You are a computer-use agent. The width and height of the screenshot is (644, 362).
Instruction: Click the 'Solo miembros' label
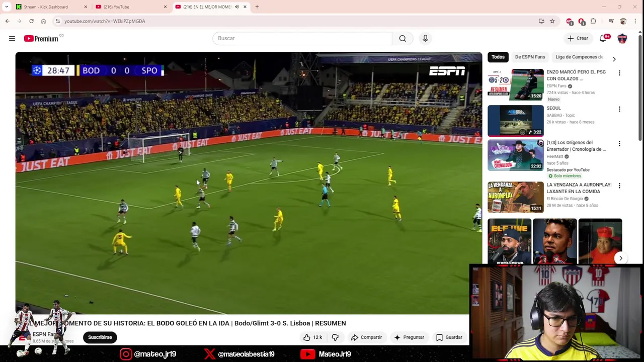pos(568,176)
